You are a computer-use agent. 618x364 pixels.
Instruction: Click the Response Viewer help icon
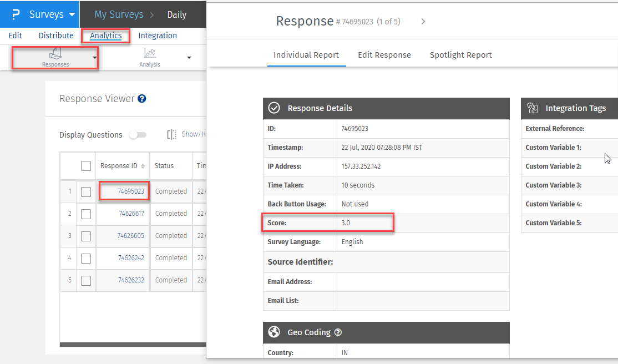tap(142, 99)
